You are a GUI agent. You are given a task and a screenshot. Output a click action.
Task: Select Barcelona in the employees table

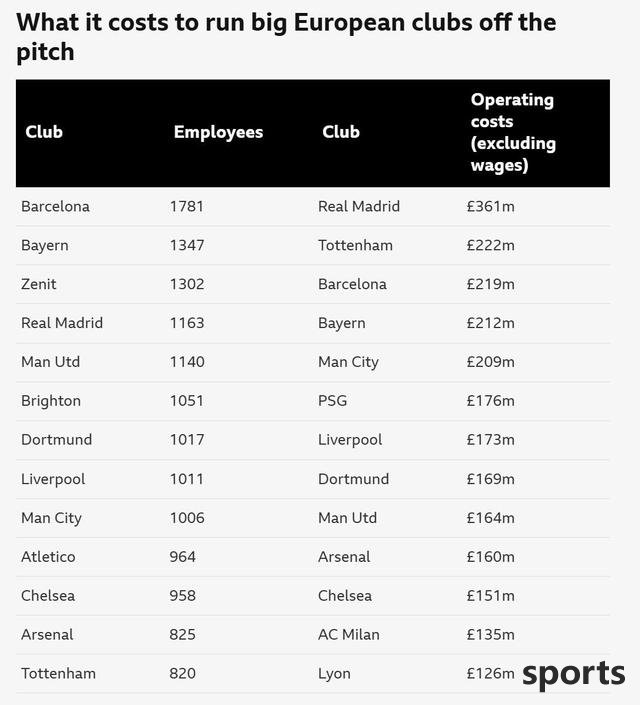[x=55, y=206]
